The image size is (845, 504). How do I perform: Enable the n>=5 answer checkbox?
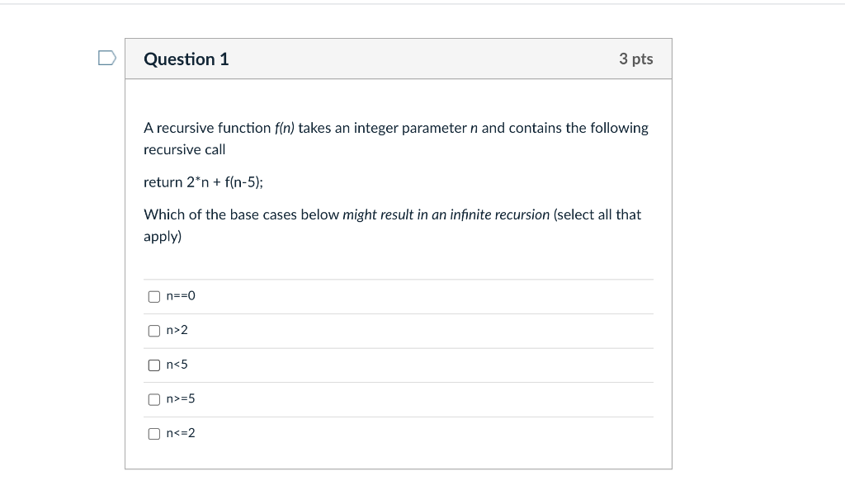[153, 398]
